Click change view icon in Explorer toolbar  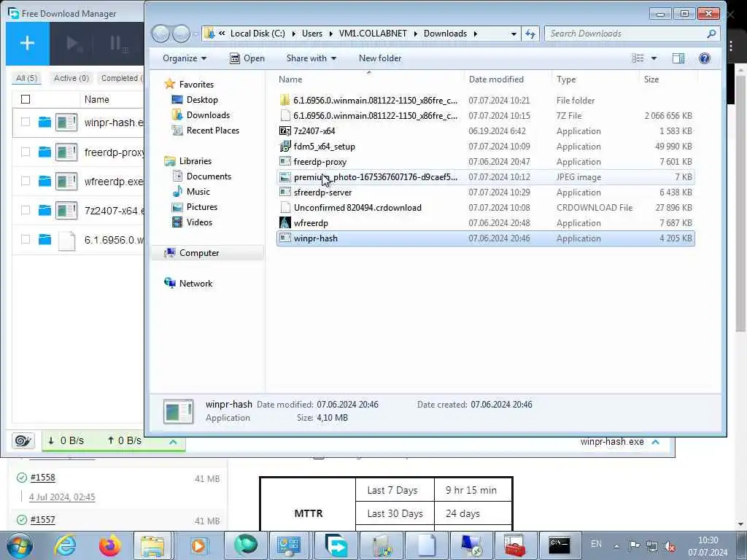(x=638, y=58)
